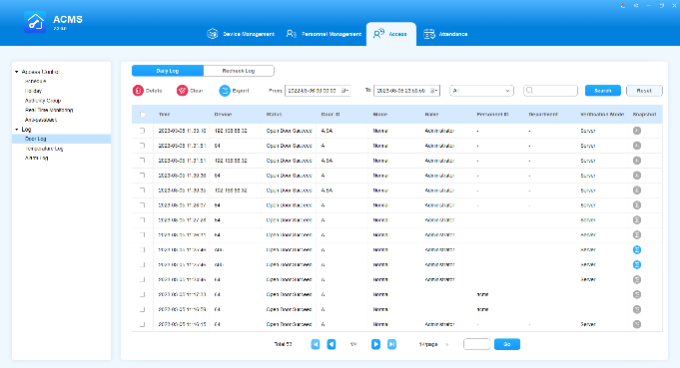680x368 pixels.
Task: Open the Device Management module
Action: pos(241,34)
